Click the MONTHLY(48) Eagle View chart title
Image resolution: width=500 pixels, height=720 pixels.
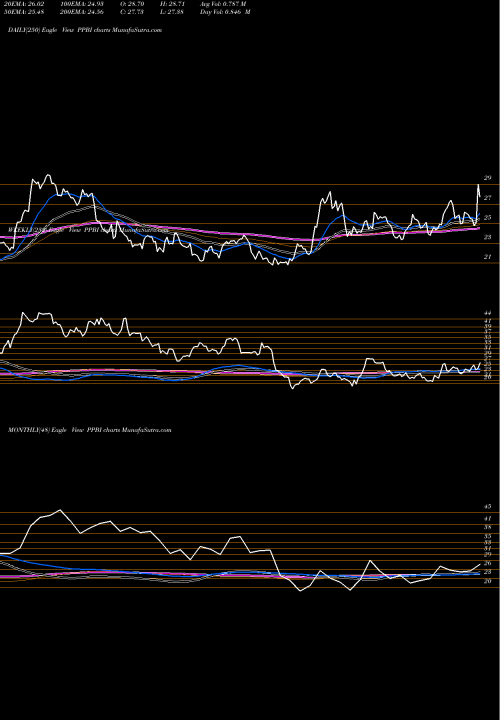90,430
